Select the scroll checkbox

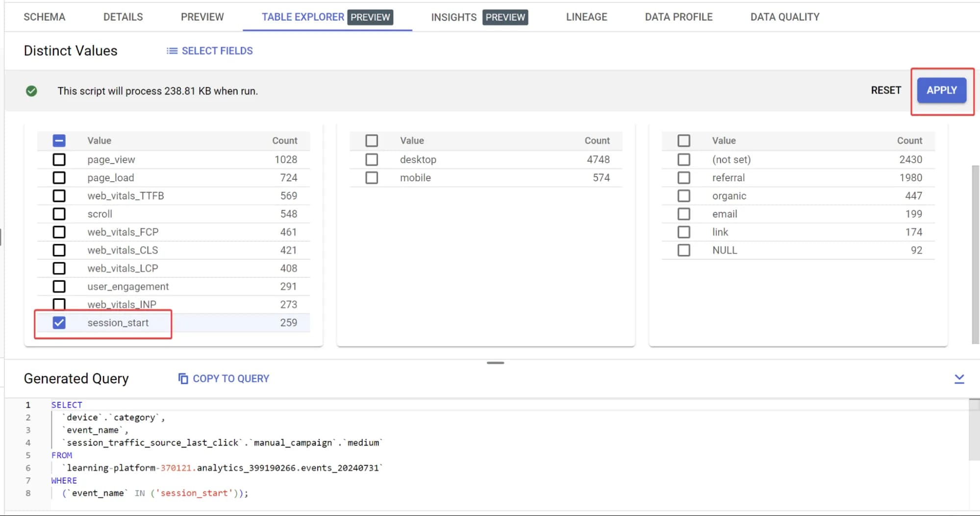pyautogui.click(x=59, y=214)
